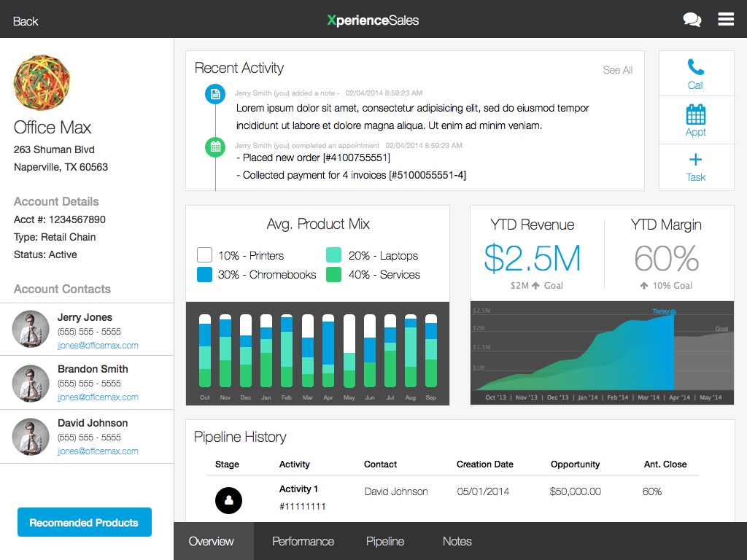The image size is (747, 560).
Task: Click the XperienceSales logo title
Action: tap(373, 20)
